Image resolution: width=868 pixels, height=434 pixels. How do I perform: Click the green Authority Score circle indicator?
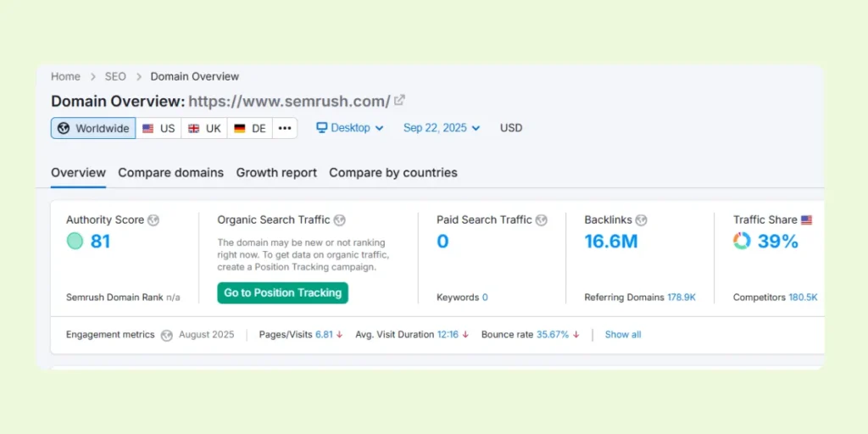coord(75,242)
